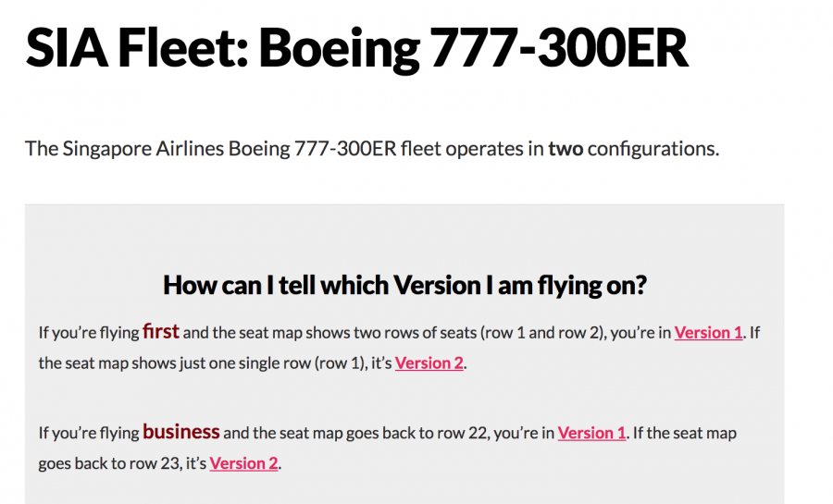
Task: Open Version 2 link in first class paragraph
Action: tap(429, 363)
